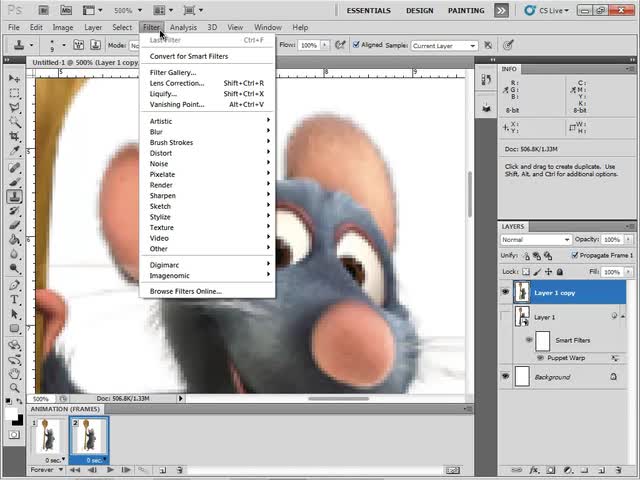Image resolution: width=640 pixels, height=480 pixels.
Task: Select the Brush tool
Action: [x=14, y=182]
